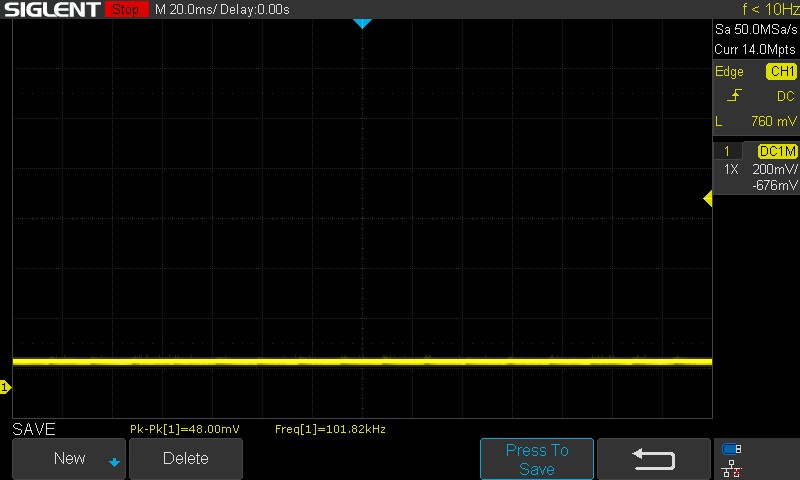The width and height of the screenshot is (800, 480).
Task: Click the Curr 14.0Mpts memory depth text
Action: point(755,49)
